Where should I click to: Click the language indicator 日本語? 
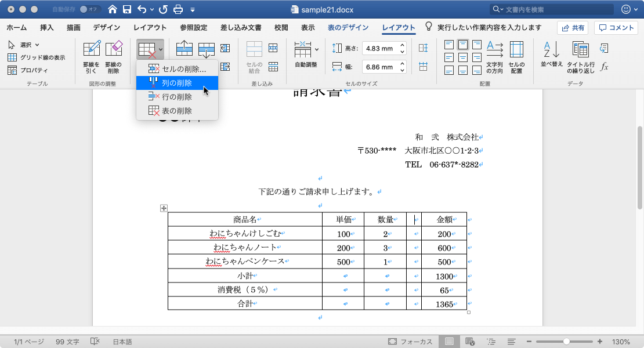click(122, 342)
